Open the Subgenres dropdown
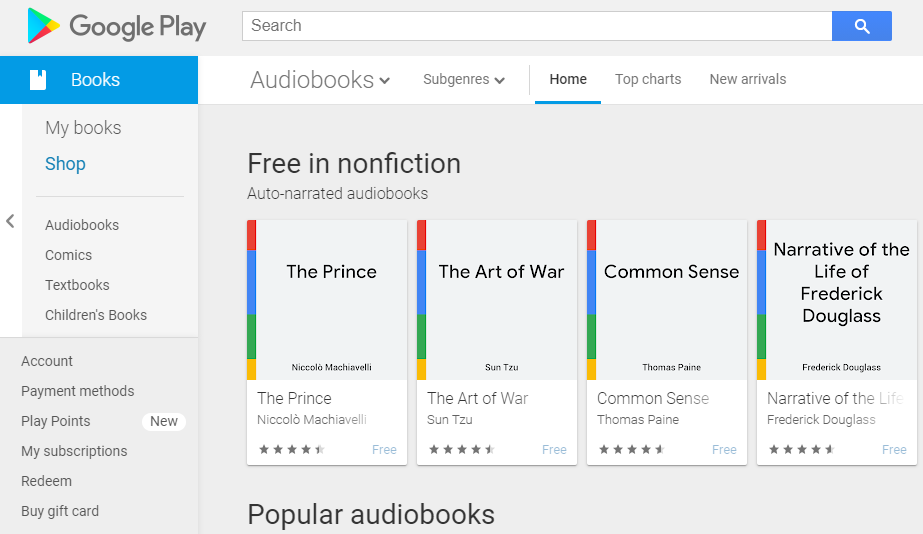The image size is (923, 534). click(x=464, y=79)
